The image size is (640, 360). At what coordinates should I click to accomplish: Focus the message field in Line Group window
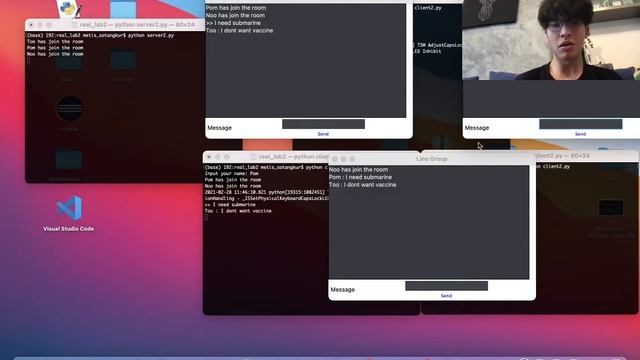click(x=447, y=286)
